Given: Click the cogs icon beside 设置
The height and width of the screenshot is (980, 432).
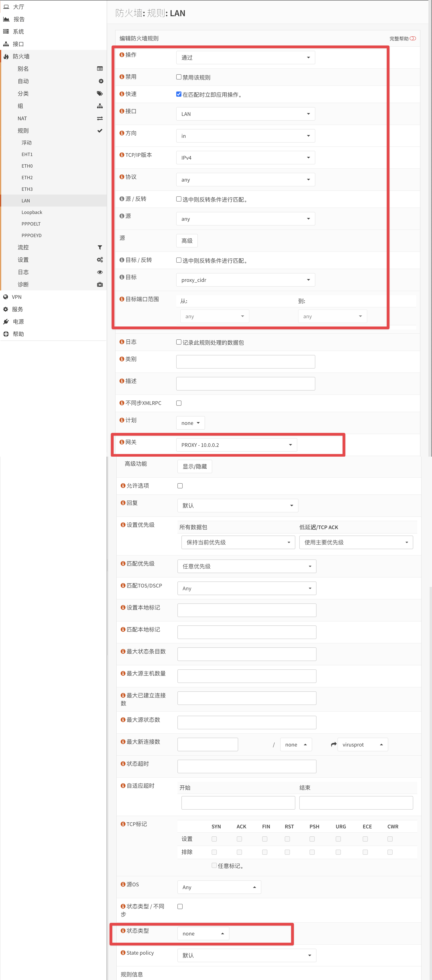Looking at the screenshot, I should click(x=100, y=260).
